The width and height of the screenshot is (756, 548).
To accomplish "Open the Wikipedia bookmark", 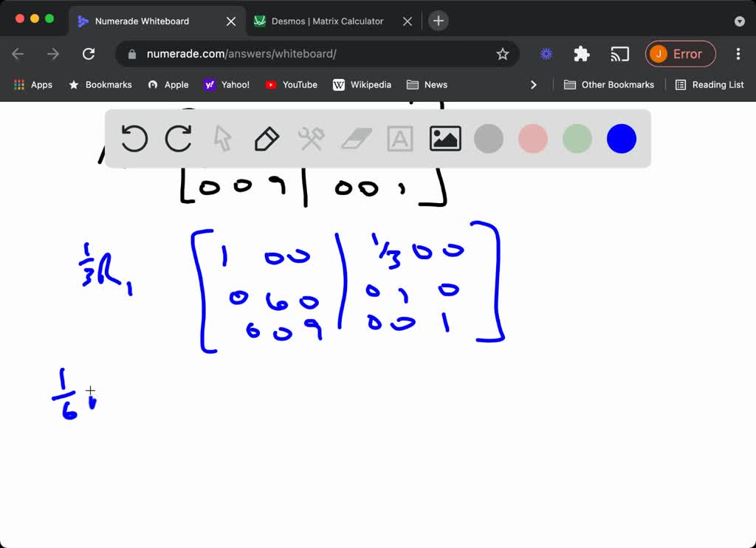I will tap(362, 84).
